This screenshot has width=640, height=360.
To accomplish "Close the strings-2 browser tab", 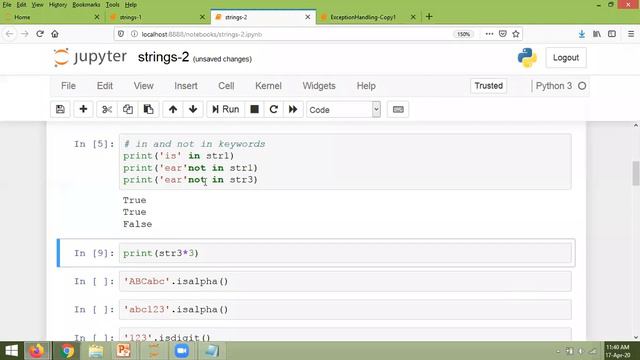I will (307, 17).
